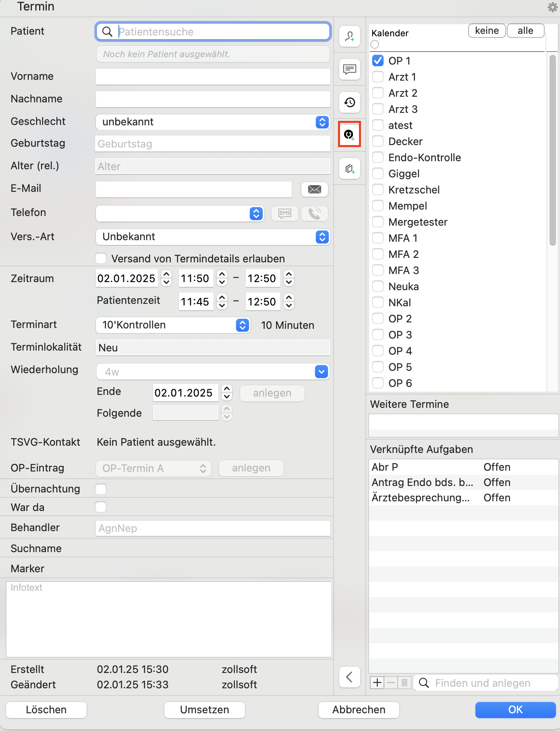Screen dimensions: 560x731
Task: Click the add document icon in sidebar
Action: point(349,169)
